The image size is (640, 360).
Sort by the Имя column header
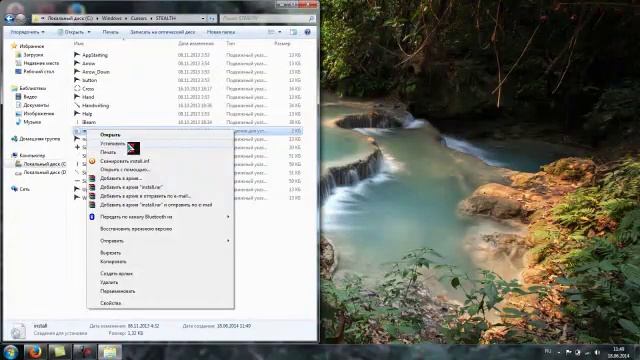(79, 43)
